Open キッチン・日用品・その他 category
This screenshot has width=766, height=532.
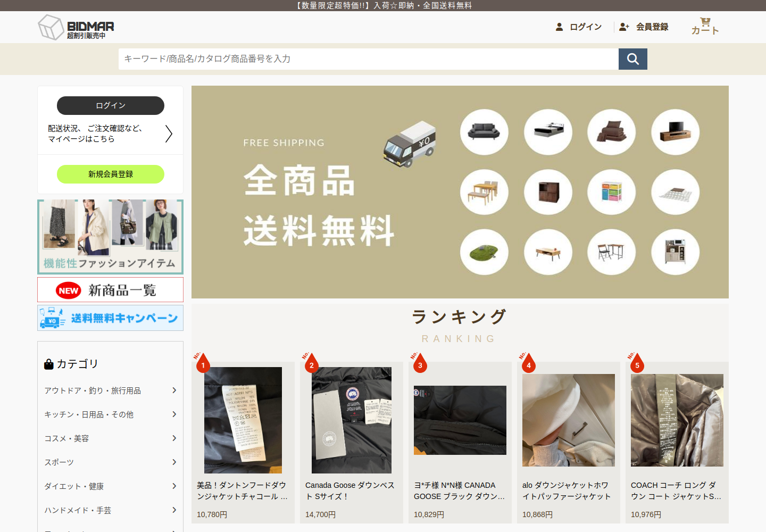89,414
